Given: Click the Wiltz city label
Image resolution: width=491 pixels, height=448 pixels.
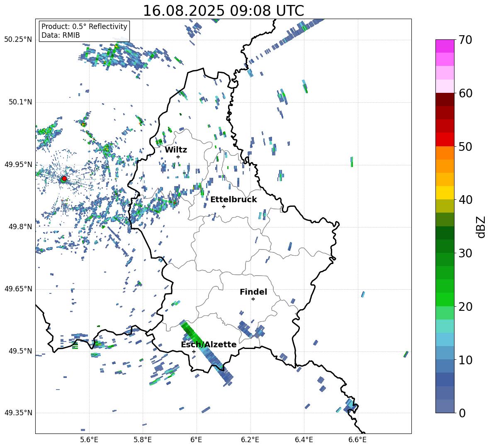Looking at the screenshot, I should [x=176, y=150].
